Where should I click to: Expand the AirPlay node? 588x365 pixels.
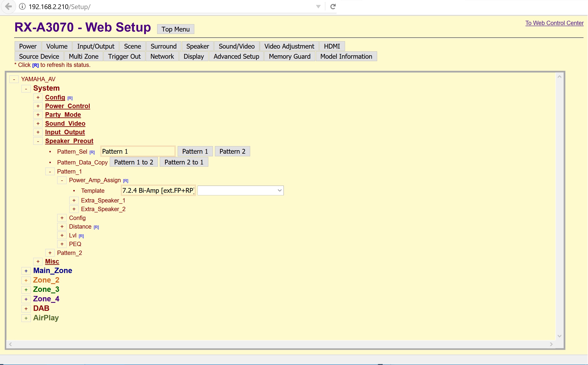pos(26,318)
